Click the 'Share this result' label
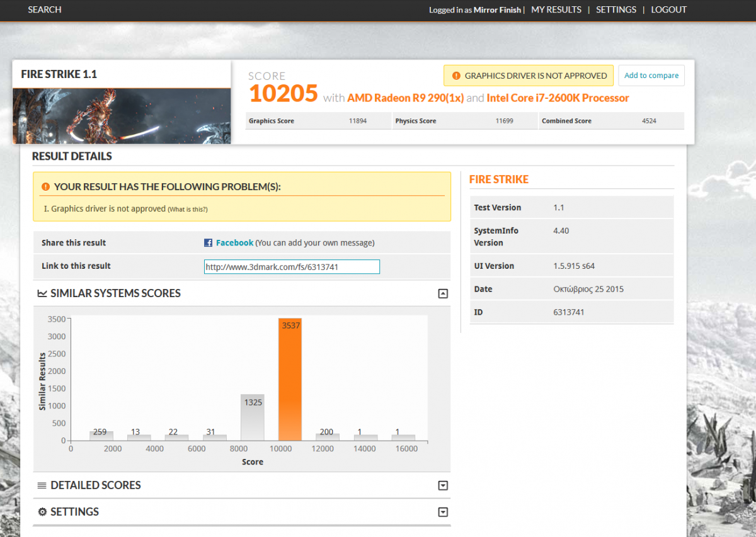This screenshot has width=756, height=537. pos(74,243)
